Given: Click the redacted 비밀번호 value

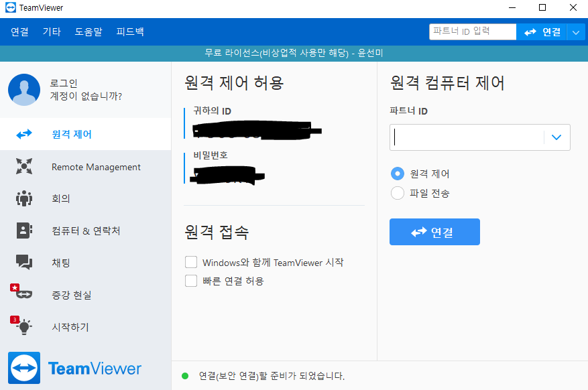Looking at the screenshot, I should (227, 176).
